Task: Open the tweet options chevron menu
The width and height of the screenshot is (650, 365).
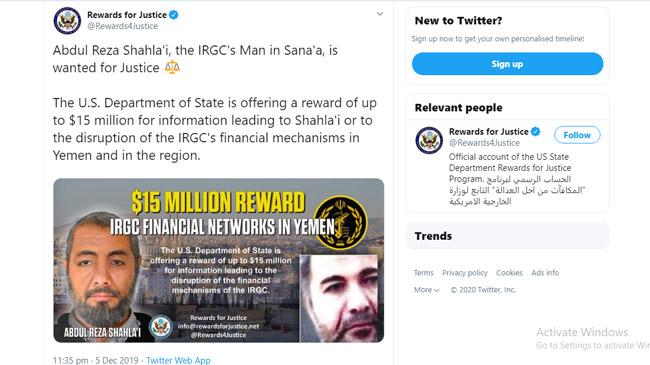Action: click(x=380, y=14)
